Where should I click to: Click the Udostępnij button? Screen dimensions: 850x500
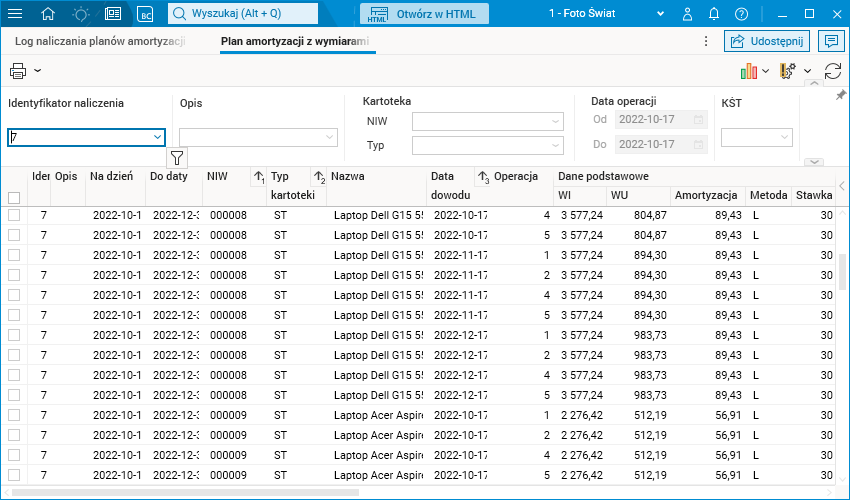coord(766,41)
